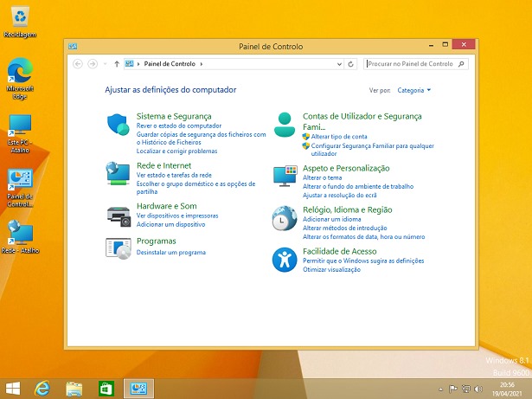Select the Este PC - Atalho desktop icon

pos(20,134)
